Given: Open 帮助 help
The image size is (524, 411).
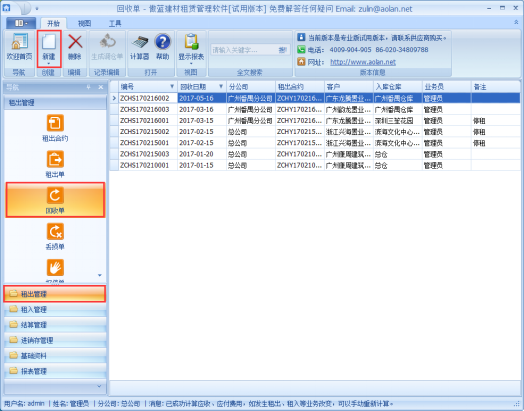Looking at the screenshot, I should click(162, 47).
